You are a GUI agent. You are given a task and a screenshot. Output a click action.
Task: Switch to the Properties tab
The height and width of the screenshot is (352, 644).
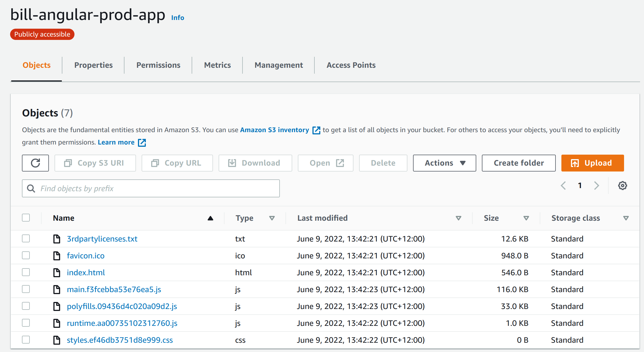pos(93,65)
